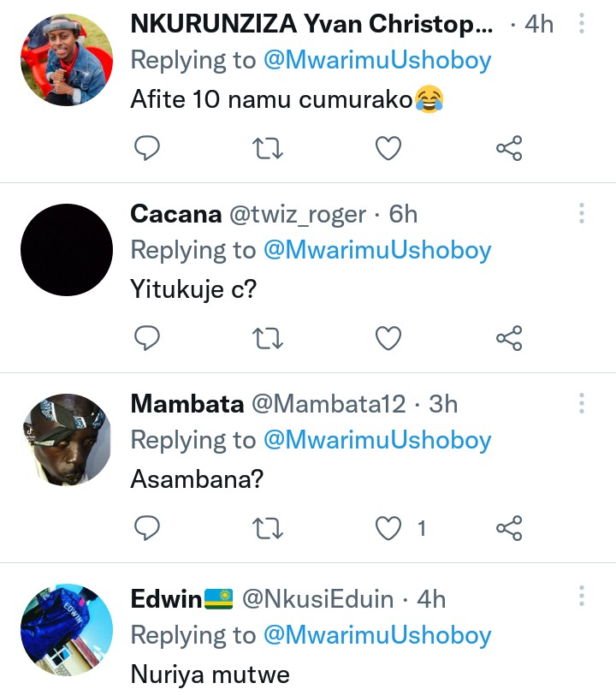
Task: Open @MwarimuUshoboy link in Cacana's reply
Action: pyautogui.click(x=376, y=251)
